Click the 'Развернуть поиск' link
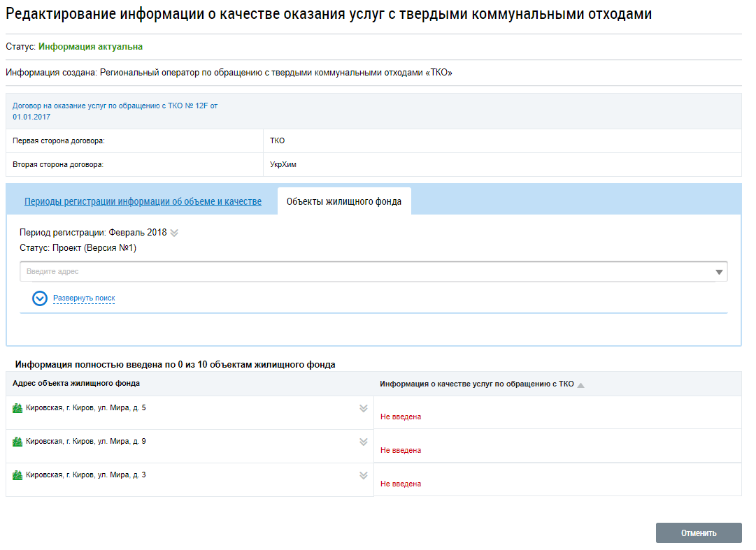Viewport: 756px width, 550px height. 84,298
